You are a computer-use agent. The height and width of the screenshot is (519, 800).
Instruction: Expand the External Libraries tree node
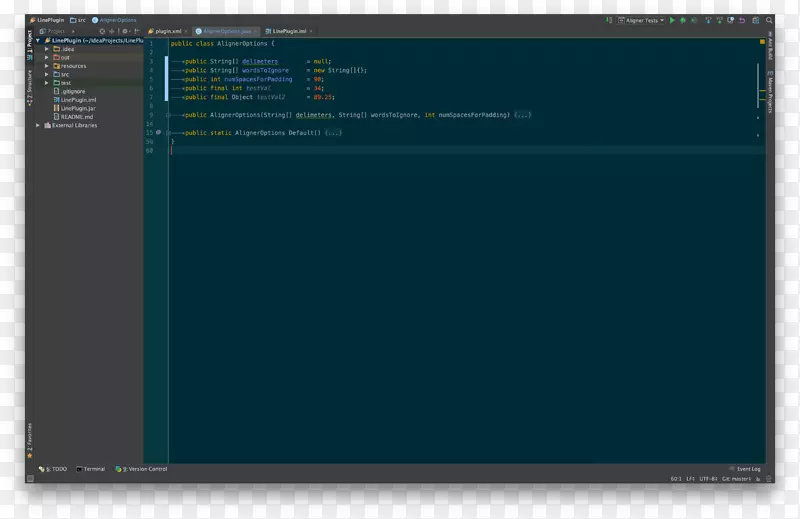(38, 126)
